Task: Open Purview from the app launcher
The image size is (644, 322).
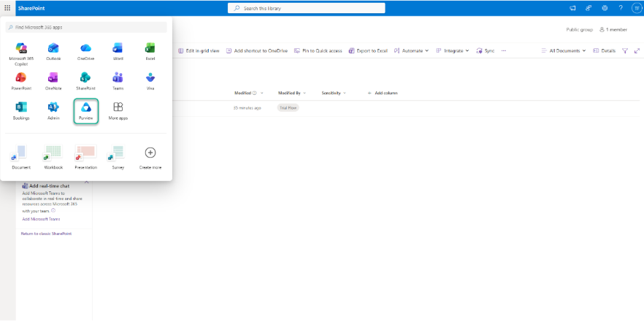Action: [86, 110]
